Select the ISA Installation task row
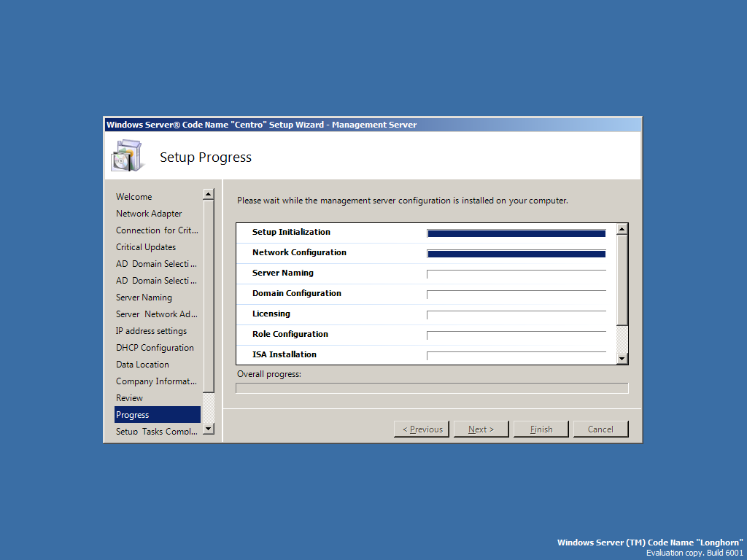Screen dimensions: 747x560 426,355
